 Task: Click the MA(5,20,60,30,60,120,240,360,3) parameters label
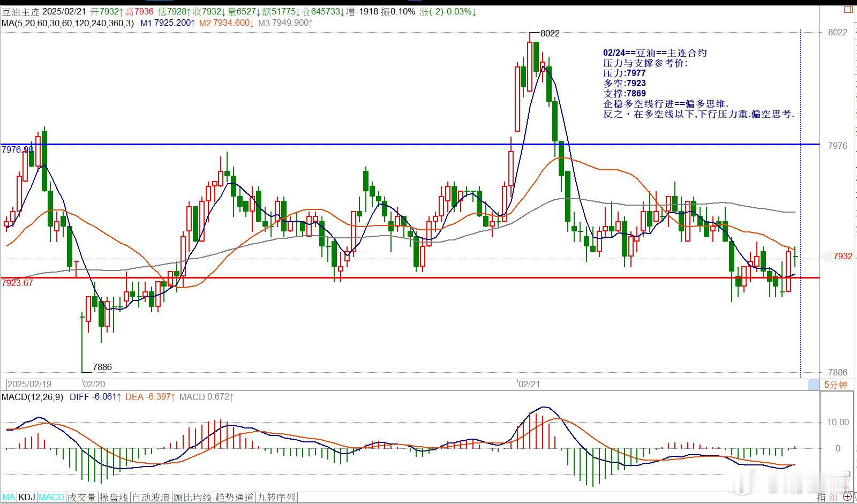pyautogui.click(x=68, y=23)
